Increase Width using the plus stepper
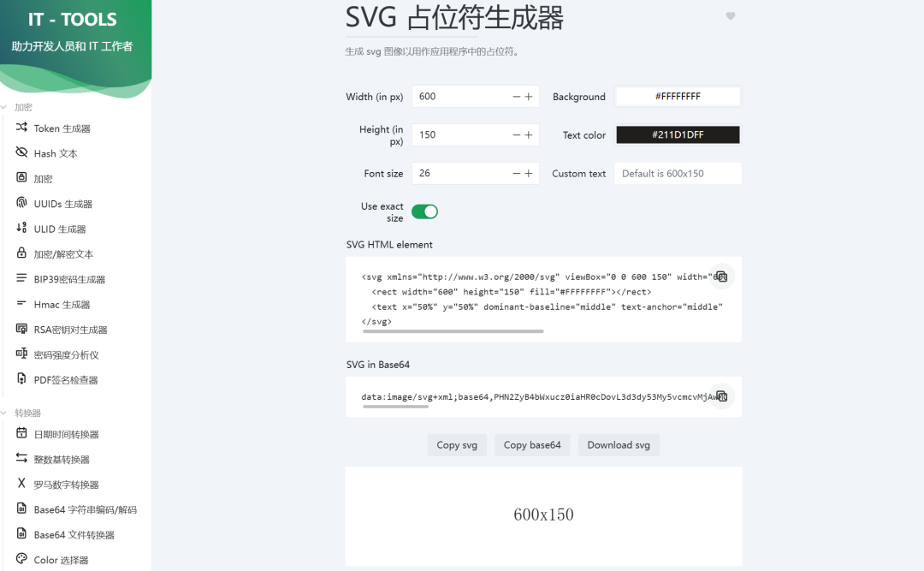Screen dimensions: 924x571 coord(530,96)
